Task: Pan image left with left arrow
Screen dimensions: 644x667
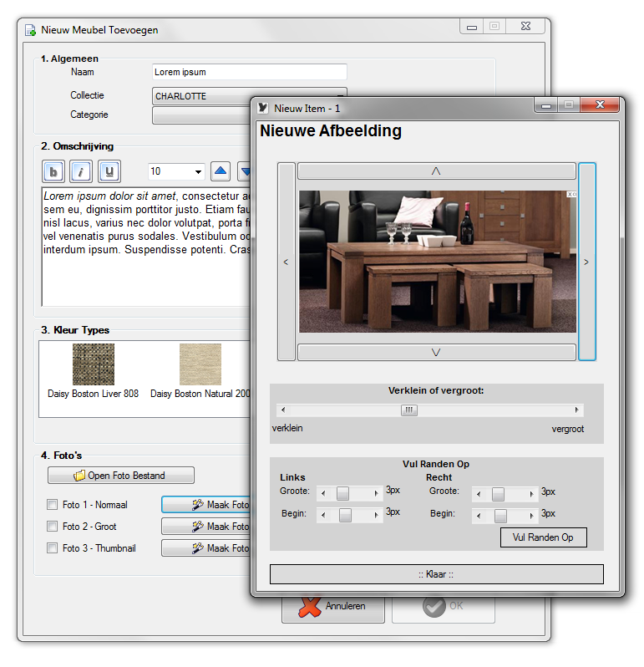Action: pyautogui.click(x=287, y=262)
